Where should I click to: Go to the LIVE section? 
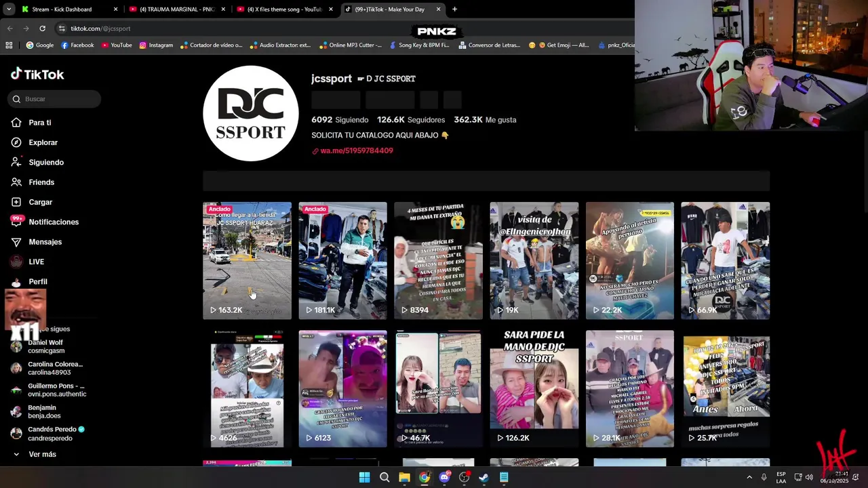click(x=27, y=262)
